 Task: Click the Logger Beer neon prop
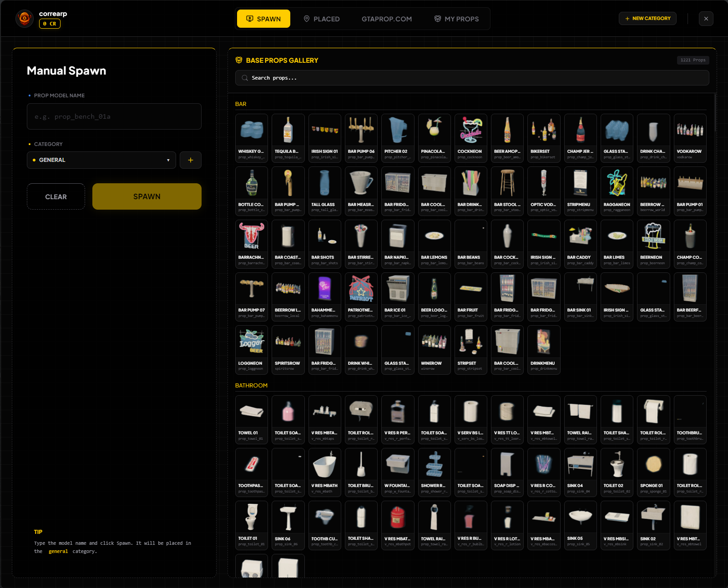tap(252, 350)
